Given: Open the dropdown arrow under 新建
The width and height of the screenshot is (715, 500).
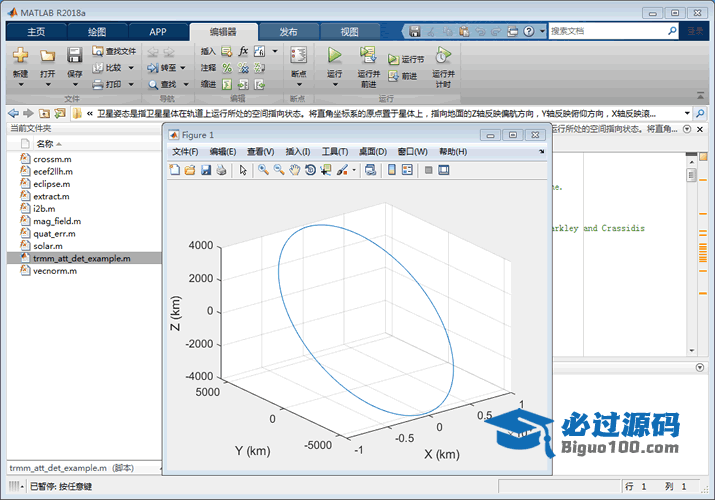Looking at the screenshot, I should tap(21, 84).
